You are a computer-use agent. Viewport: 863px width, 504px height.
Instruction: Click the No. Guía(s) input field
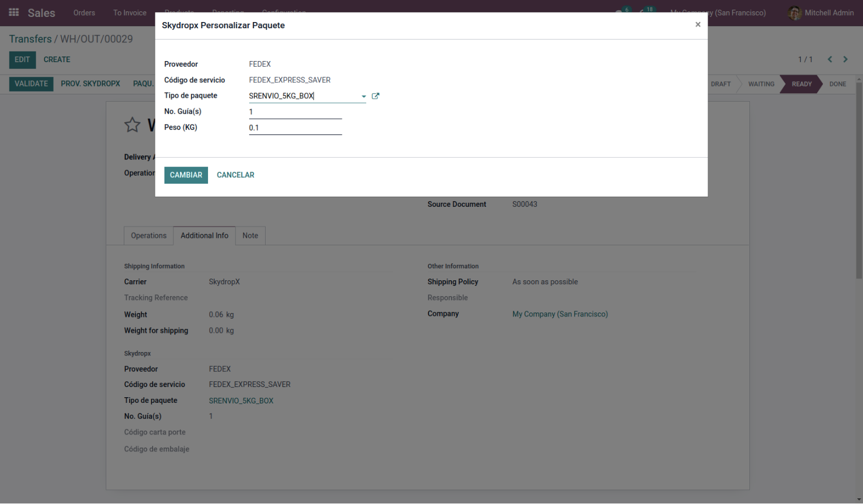[x=295, y=112]
